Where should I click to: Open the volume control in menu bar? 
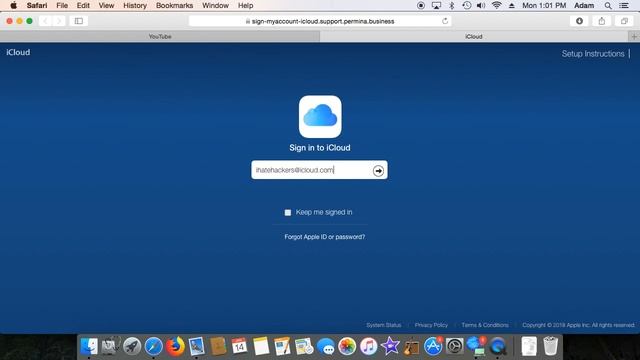tap(481, 5)
